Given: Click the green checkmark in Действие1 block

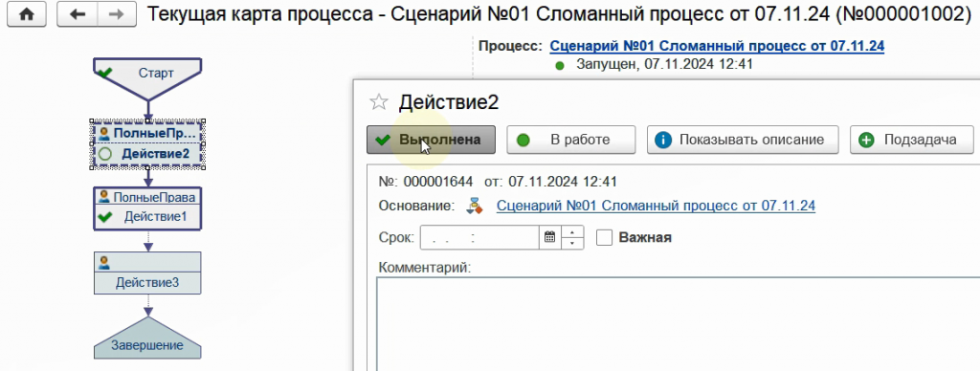Looking at the screenshot, I should [105, 217].
